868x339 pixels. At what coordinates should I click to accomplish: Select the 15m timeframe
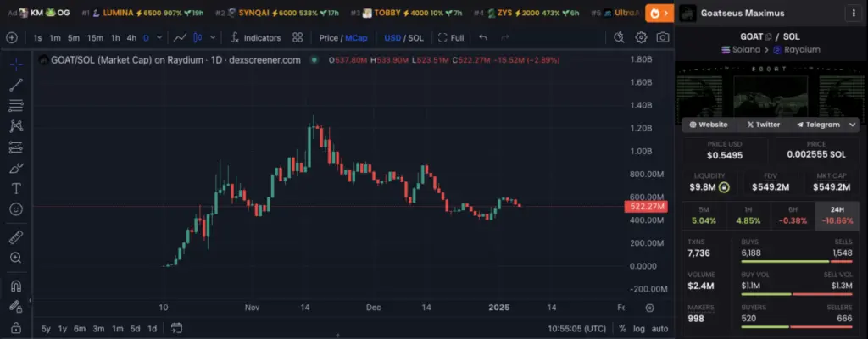click(95, 38)
